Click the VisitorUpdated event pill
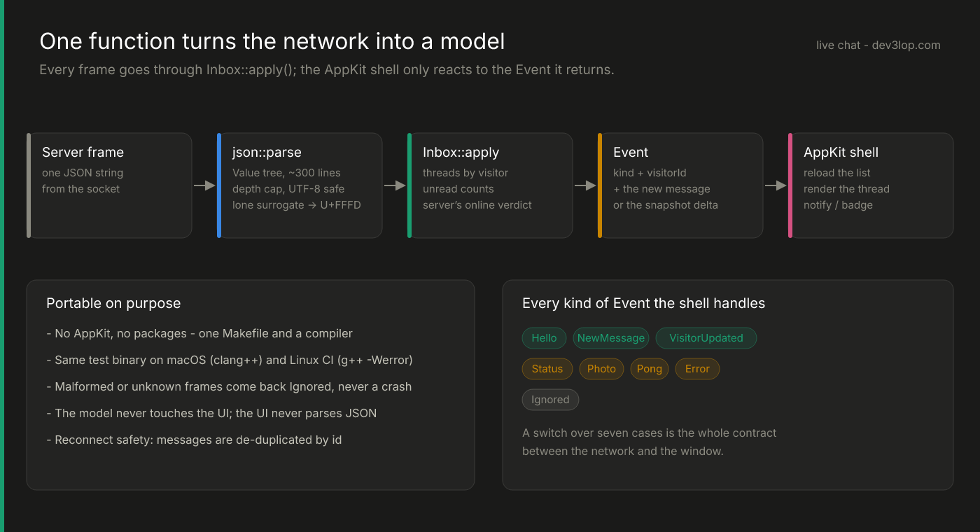 tap(706, 338)
